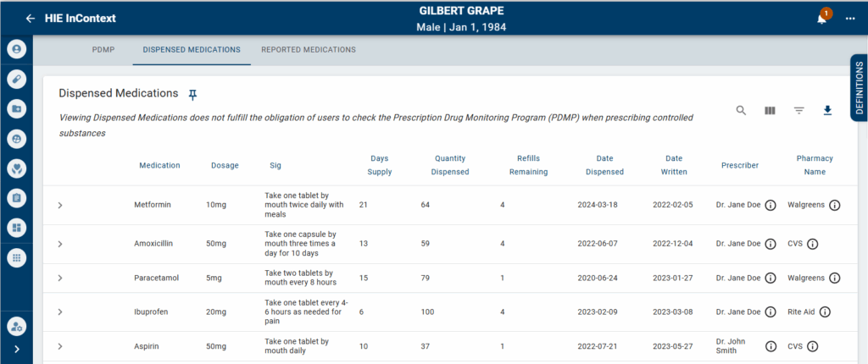Expand the Amoxicillin row details
Screen dimensions: 868x364
(60, 244)
